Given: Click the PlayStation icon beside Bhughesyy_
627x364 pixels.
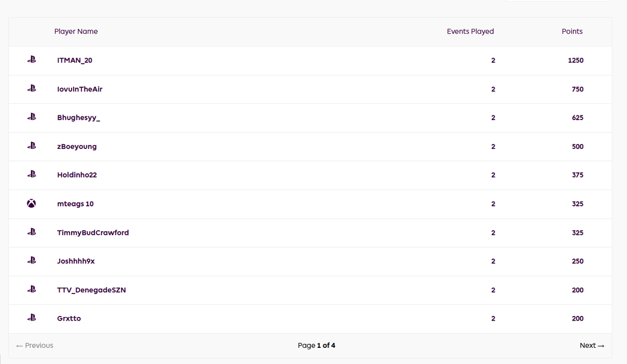Looking at the screenshot, I should pyautogui.click(x=31, y=118).
